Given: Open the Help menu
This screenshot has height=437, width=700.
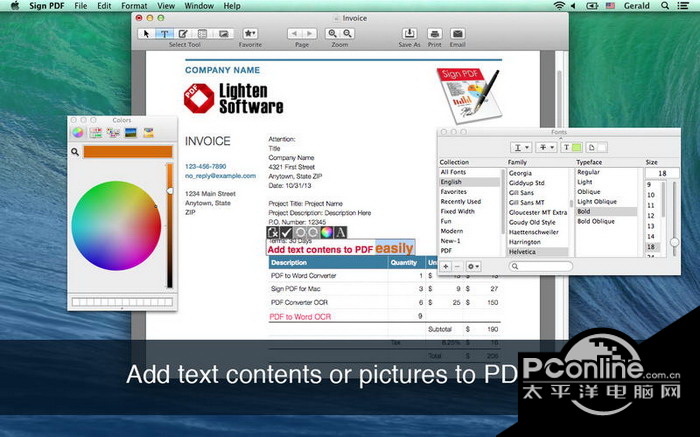Looking at the screenshot, I should coord(232,6).
